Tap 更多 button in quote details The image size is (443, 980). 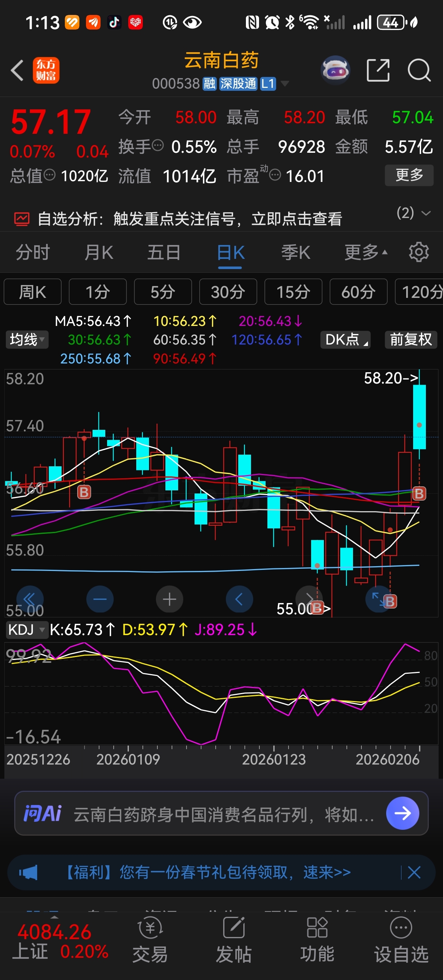coord(409,175)
